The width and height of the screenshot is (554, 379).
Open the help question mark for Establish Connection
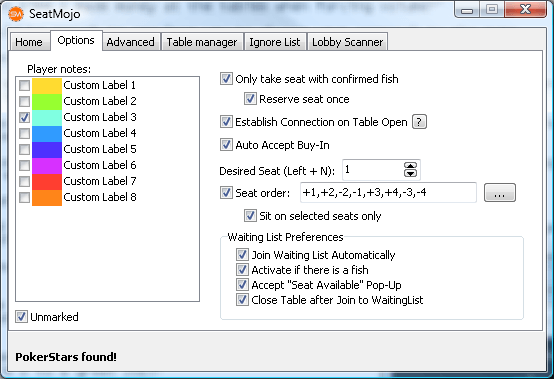(x=419, y=122)
